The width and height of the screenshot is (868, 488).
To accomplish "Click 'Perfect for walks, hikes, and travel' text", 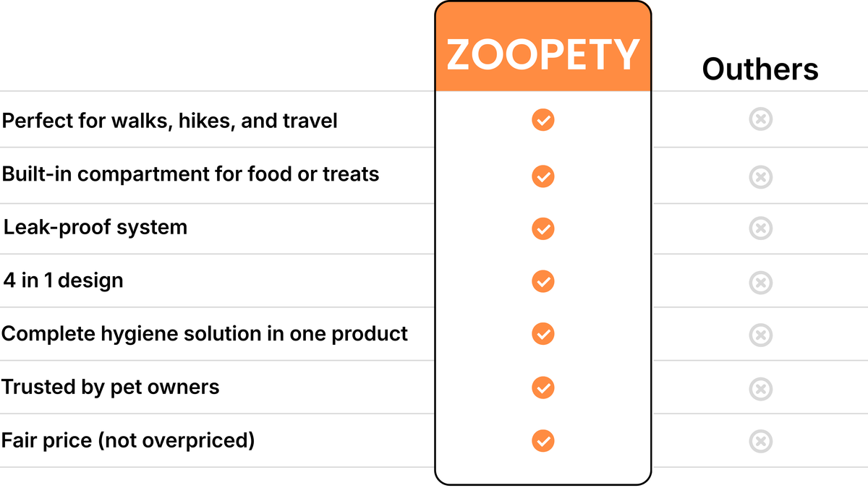I will coord(169,120).
